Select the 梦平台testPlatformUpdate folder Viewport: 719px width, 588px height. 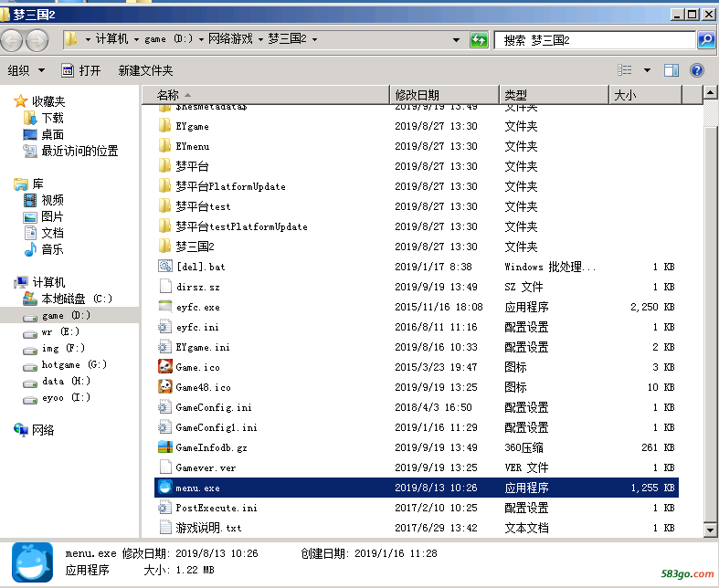tap(417, 226)
